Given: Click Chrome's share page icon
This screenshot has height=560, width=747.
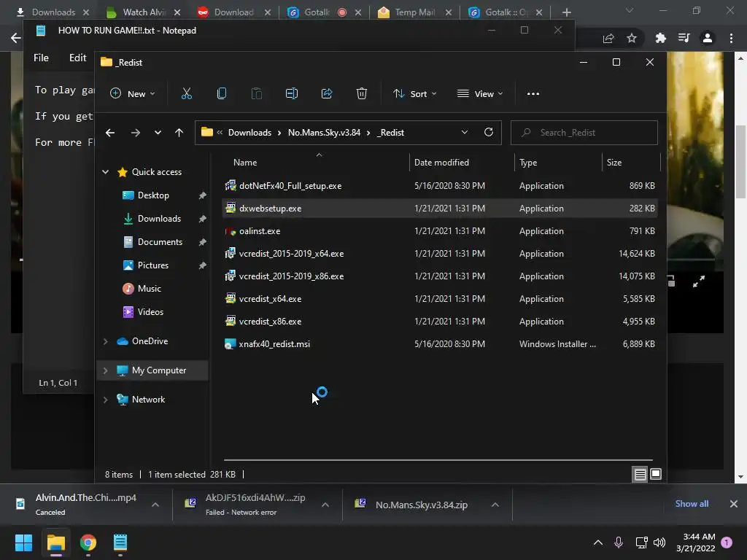Looking at the screenshot, I should click(608, 38).
